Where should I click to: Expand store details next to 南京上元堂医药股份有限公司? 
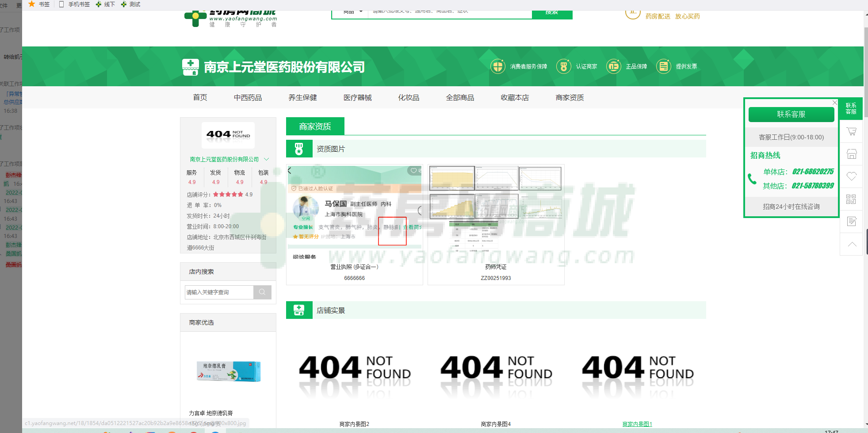267,159
